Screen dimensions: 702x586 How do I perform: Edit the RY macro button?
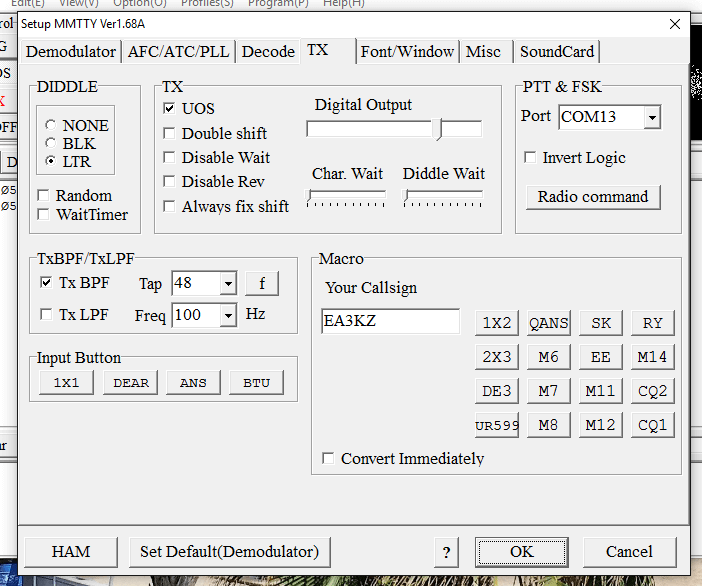(x=652, y=323)
